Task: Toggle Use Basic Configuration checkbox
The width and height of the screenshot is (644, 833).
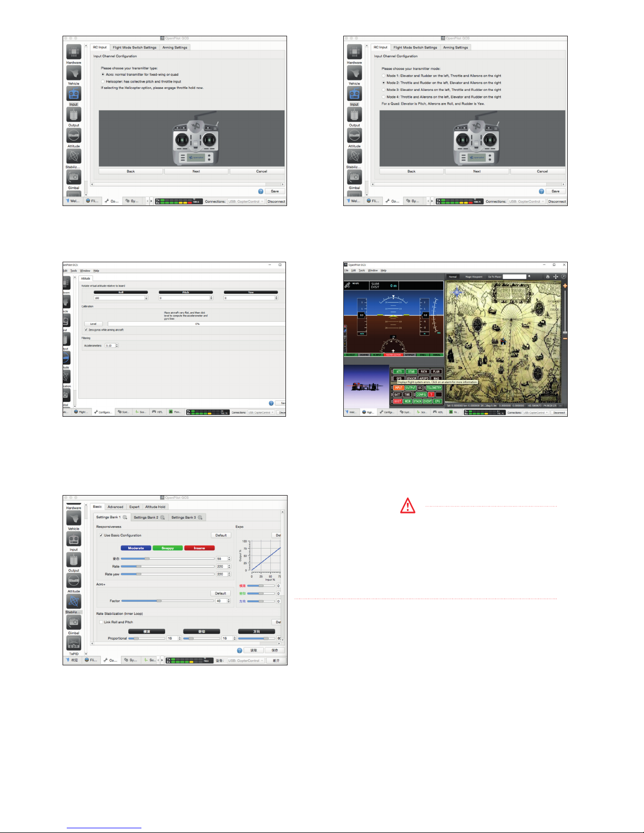Action: [x=101, y=536]
